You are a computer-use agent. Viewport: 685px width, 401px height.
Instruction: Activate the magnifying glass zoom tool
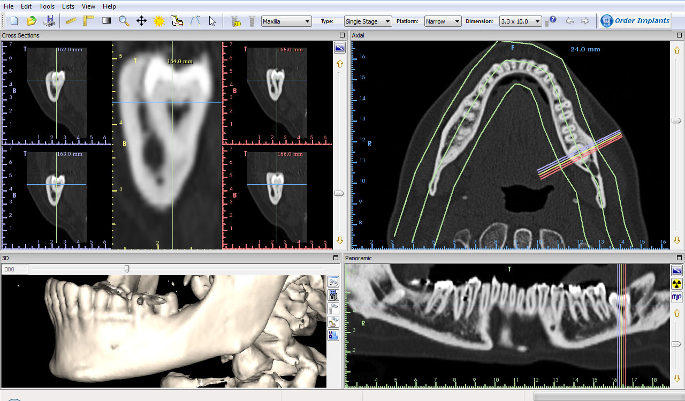[124, 21]
